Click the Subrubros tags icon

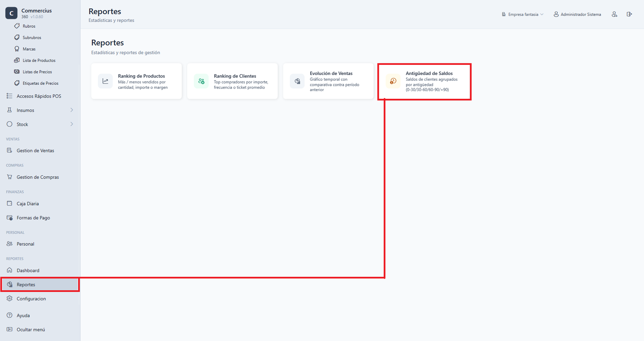coord(17,37)
